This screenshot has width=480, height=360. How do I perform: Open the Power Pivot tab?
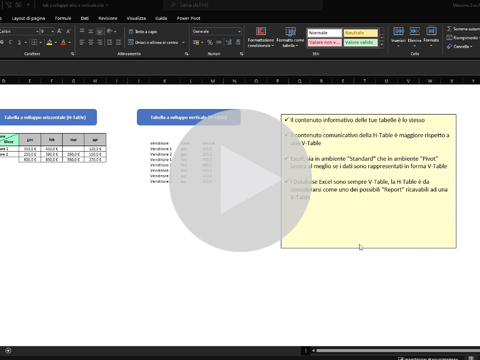pyautogui.click(x=189, y=18)
